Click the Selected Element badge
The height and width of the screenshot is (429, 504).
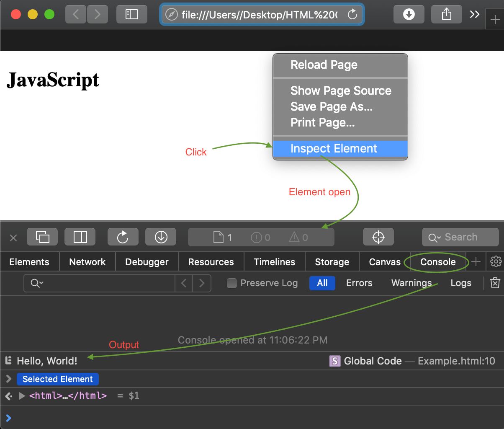click(x=57, y=379)
